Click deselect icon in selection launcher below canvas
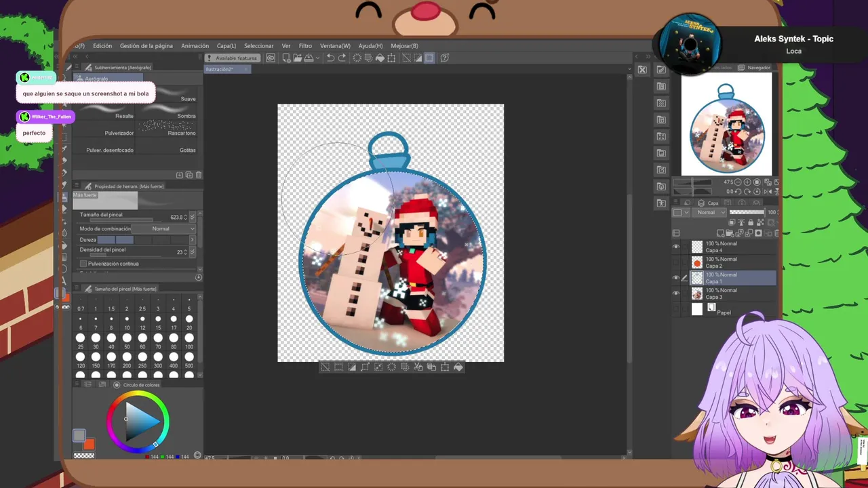Screen dimensions: 868x488 [325, 367]
